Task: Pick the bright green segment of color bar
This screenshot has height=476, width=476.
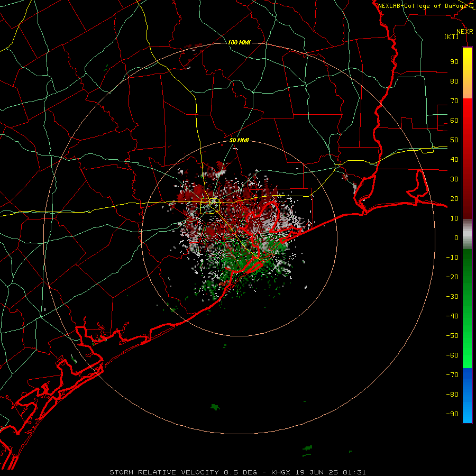Action: (x=467, y=349)
